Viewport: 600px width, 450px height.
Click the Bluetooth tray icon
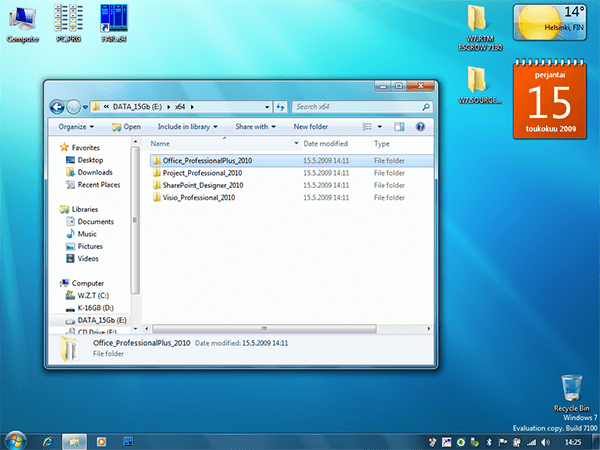(489, 442)
